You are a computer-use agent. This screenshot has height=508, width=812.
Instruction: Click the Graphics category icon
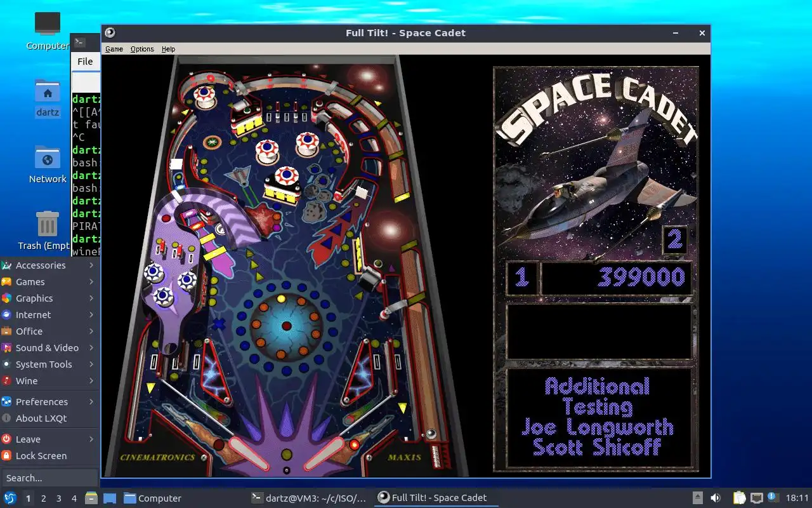pyautogui.click(x=6, y=298)
